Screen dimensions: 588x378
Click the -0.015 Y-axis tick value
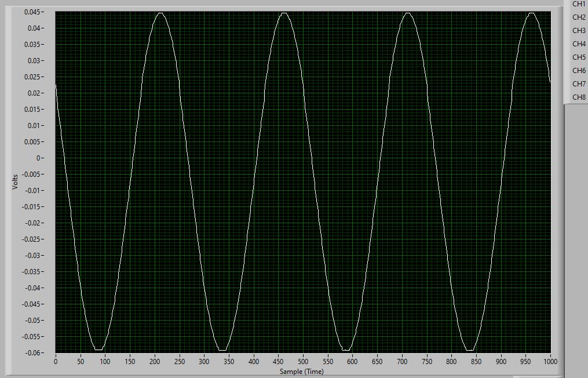31,207
